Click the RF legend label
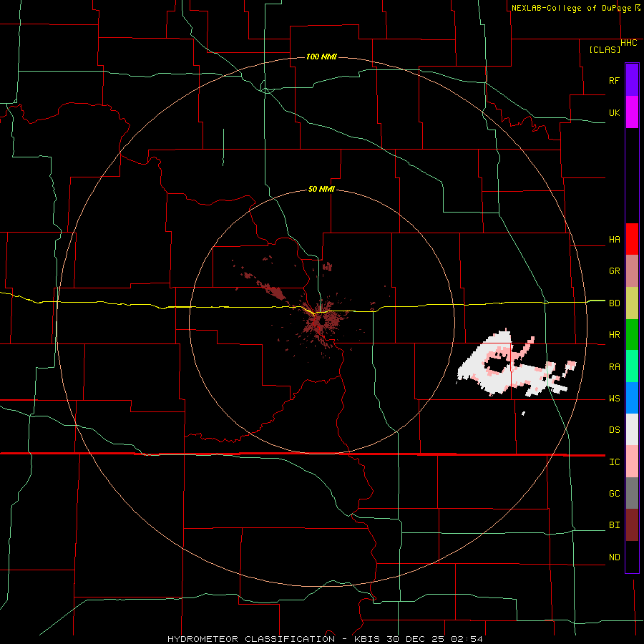Image resolution: width=644 pixels, height=644 pixels. click(614, 80)
